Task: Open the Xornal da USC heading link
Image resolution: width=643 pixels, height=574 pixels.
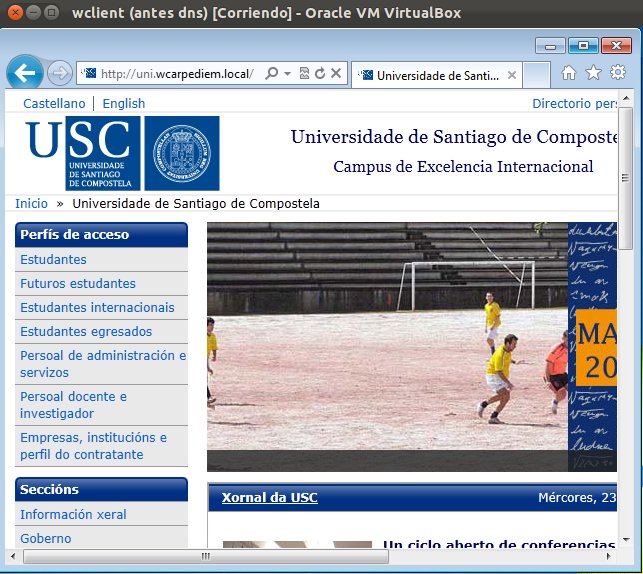Action: [x=269, y=497]
